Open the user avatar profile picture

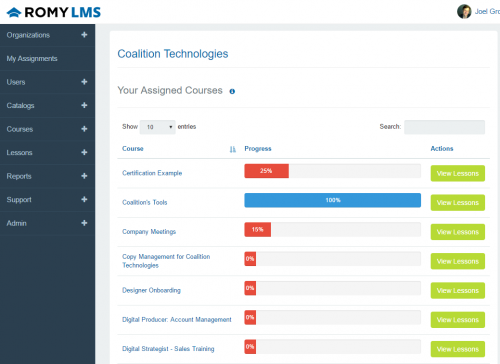(464, 12)
